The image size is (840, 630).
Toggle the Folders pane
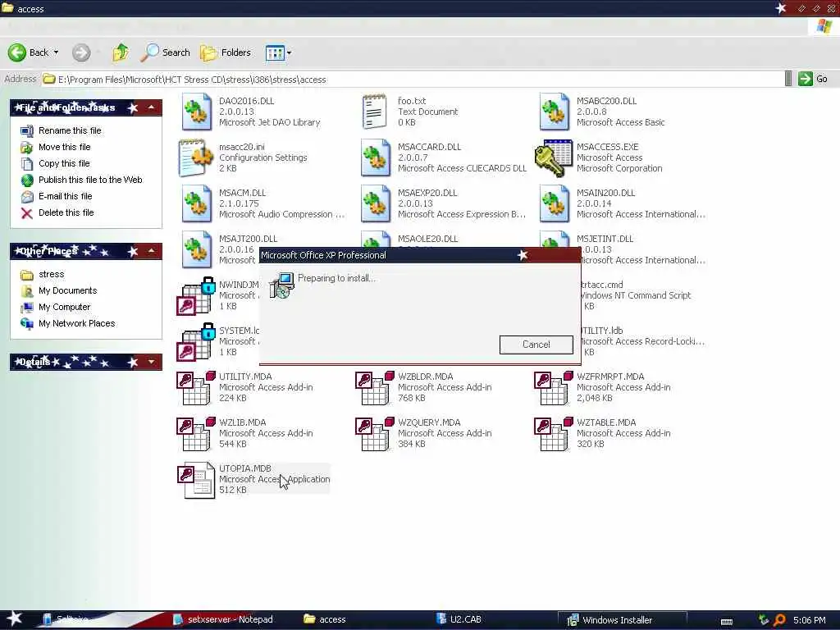(225, 52)
